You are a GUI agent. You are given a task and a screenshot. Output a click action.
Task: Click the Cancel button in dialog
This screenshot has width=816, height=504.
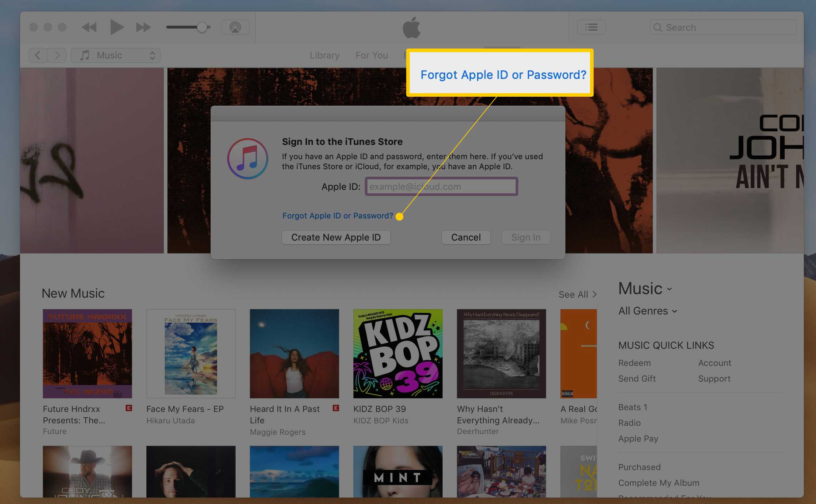pos(466,237)
